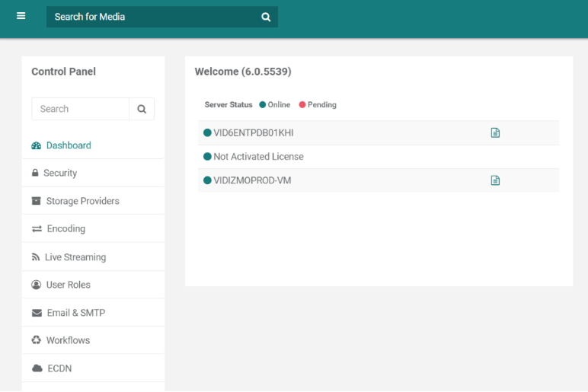Image resolution: width=588 pixels, height=392 pixels.
Task: Select the VIDIZMOPROD-VM server entry
Action: tap(252, 180)
